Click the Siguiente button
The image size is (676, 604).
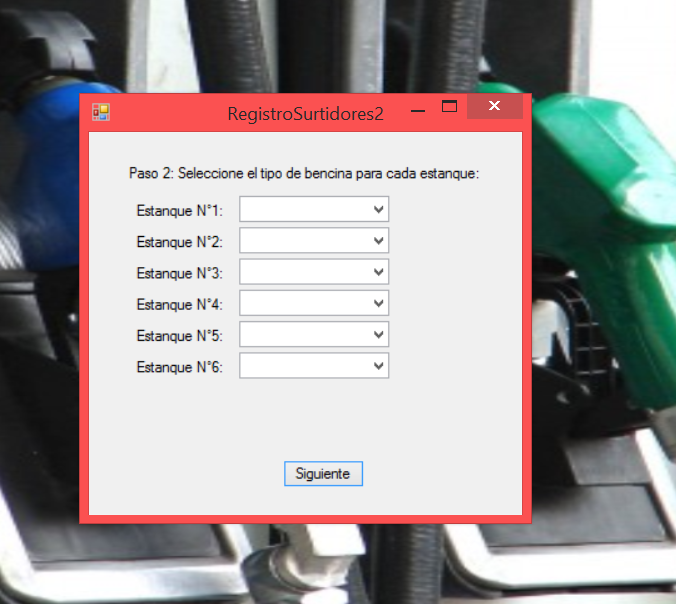323,474
